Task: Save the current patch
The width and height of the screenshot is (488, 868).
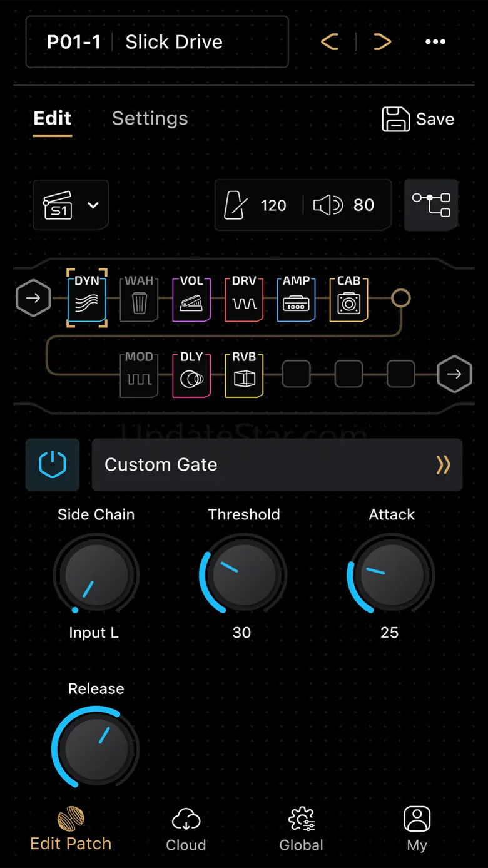Action: pyautogui.click(x=419, y=119)
